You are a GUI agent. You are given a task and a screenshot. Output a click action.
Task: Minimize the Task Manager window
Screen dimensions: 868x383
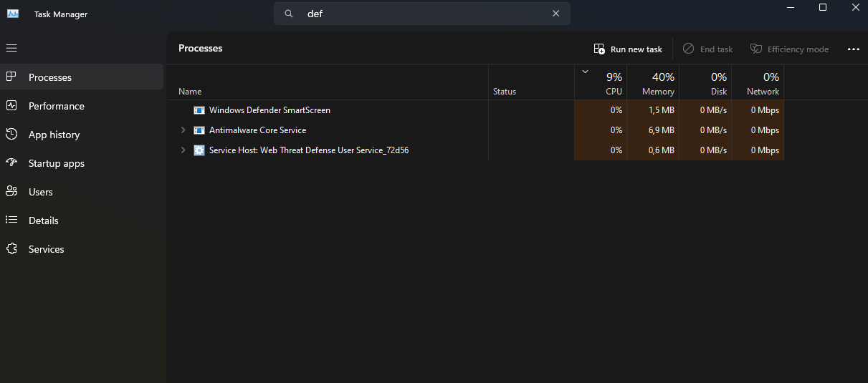790,8
